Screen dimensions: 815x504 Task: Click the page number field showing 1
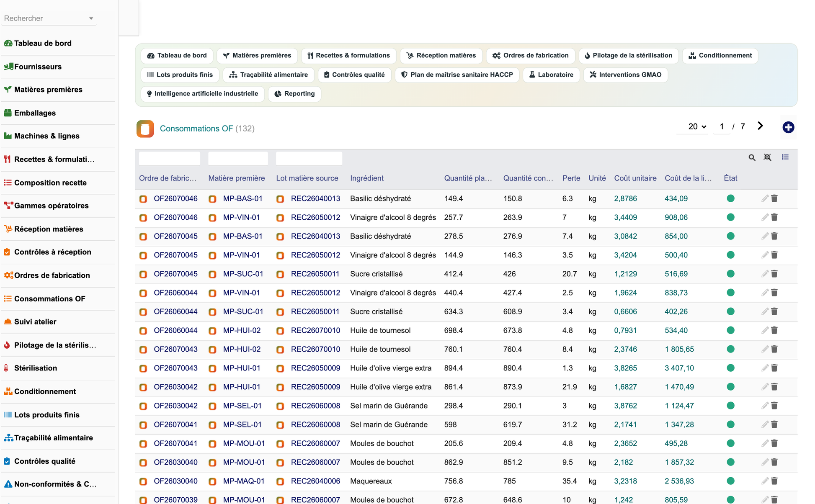[722, 126]
